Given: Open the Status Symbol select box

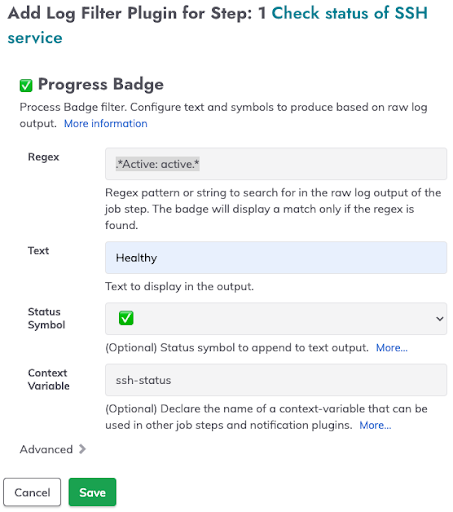Looking at the screenshot, I should [276, 318].
